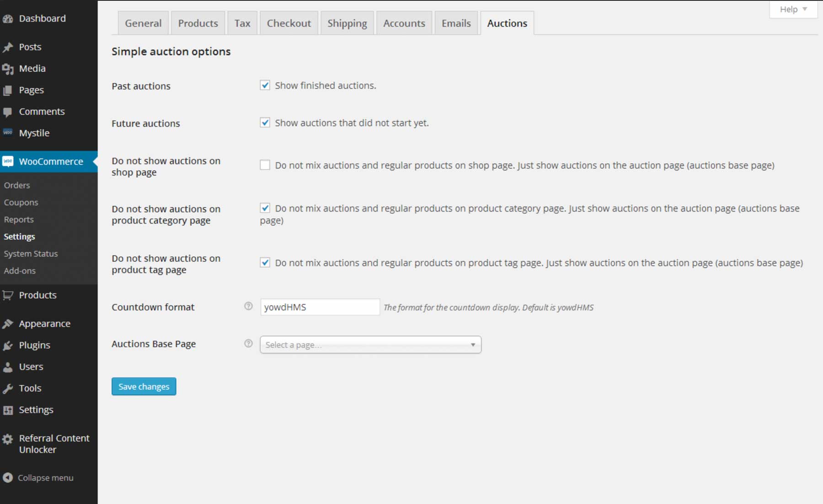The height and width of the screenshot is (504, 823).
Task: Click the Dashboard icon in the sidebar
Action: pos(8,18)
